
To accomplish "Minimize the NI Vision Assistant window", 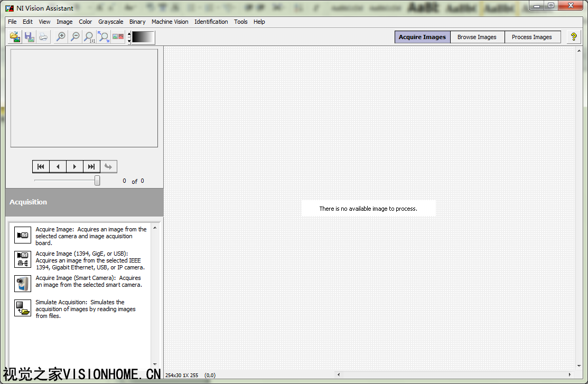I will click(x=537, y=6).
